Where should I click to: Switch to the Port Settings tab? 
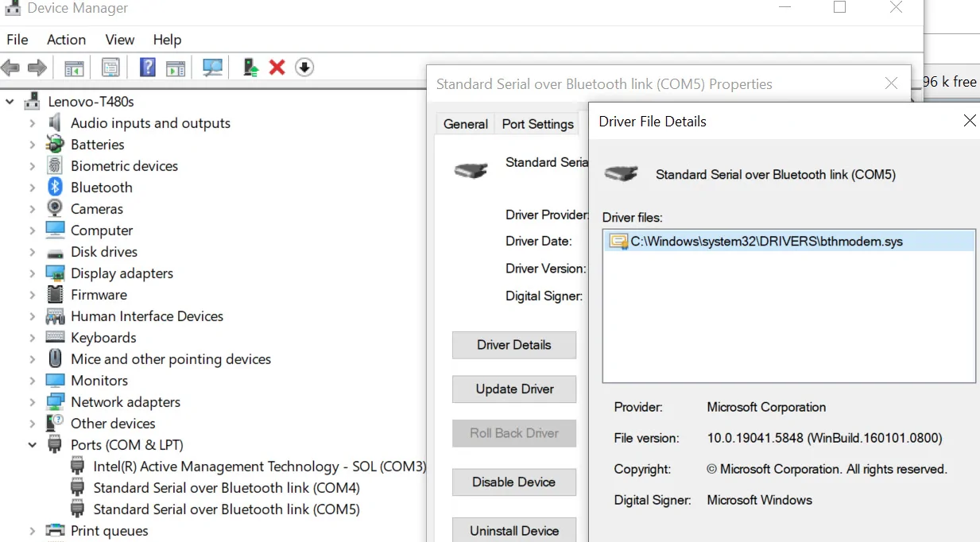coord(537,124)
